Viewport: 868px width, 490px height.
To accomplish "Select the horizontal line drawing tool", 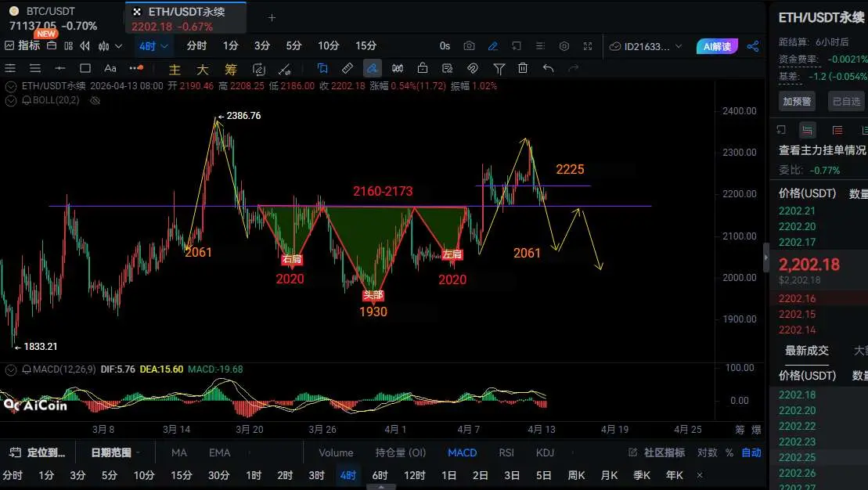I will coord(59,68).
